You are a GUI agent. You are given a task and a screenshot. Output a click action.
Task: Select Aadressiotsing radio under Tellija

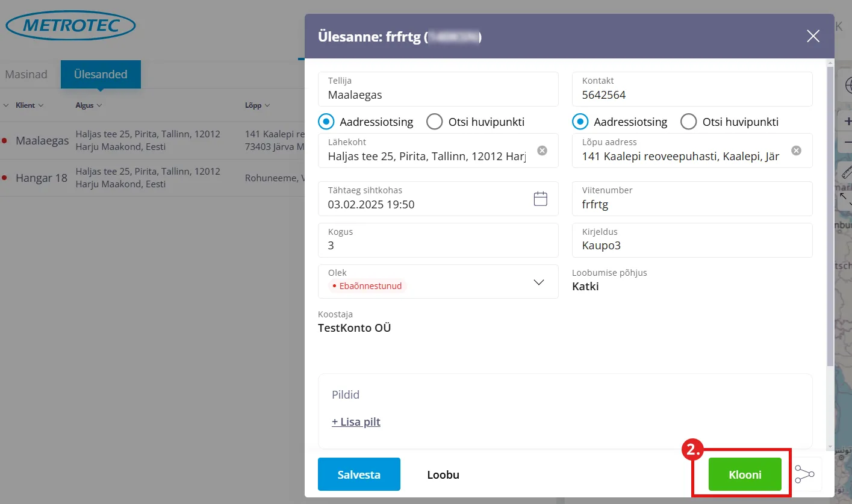pyautogui.click(x=326, y=122)
